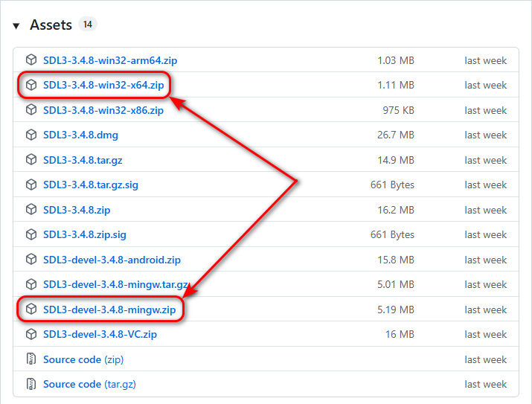Download SDL3-devel-3.4.8-mingw.zip

(x=109, y=310)
